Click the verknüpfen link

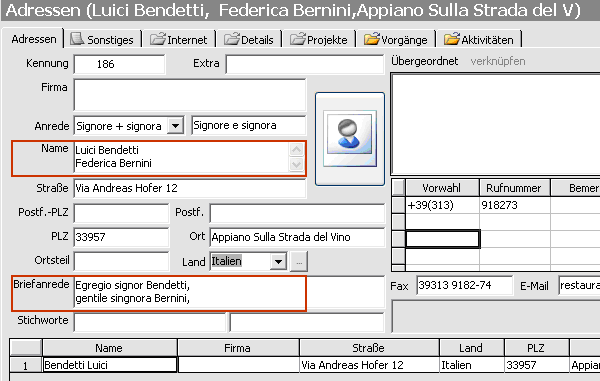[497, 61]
